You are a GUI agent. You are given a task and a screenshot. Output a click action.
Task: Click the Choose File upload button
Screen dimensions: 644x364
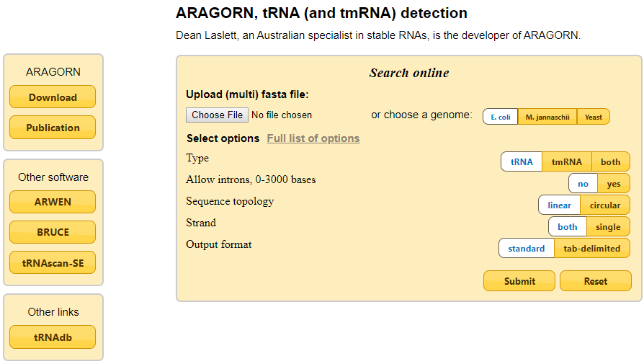217,115
